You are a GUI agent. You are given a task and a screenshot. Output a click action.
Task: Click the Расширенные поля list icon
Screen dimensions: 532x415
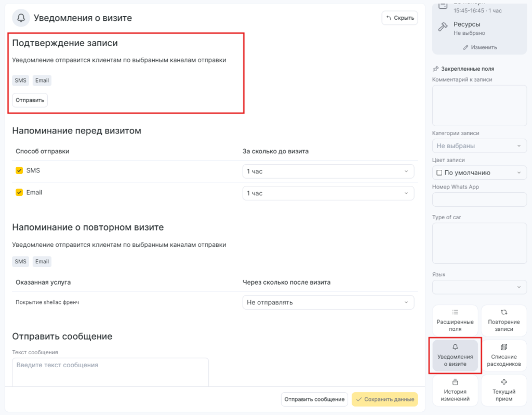click(455, 312)
